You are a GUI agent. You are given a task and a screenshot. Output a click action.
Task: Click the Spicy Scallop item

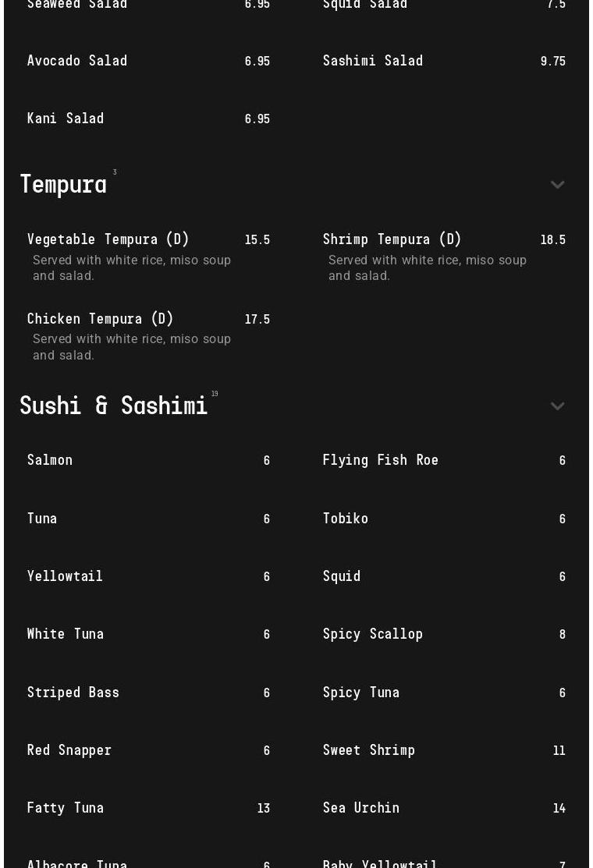373,634
